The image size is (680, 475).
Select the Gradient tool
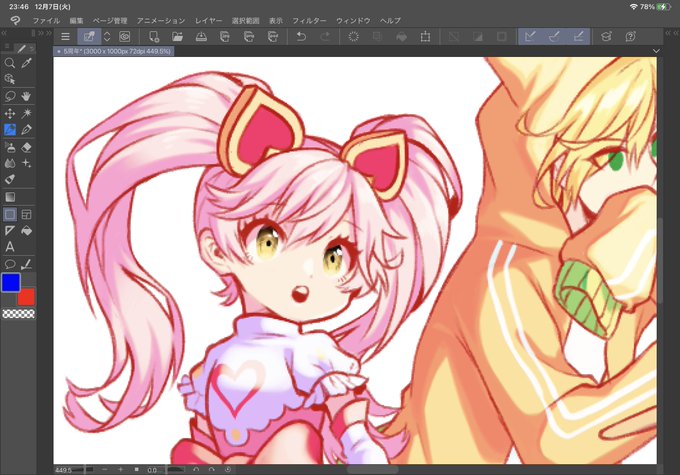(x=10, y=197)
